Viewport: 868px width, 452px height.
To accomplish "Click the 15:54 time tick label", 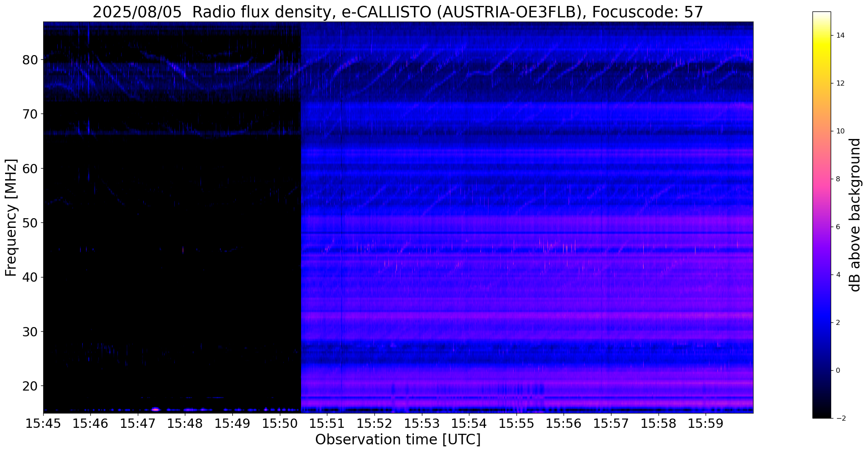I will tap(469, 424).
